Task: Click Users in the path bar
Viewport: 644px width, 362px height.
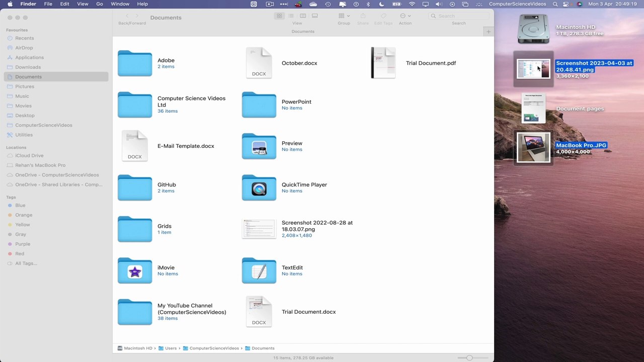Action: tap(168, 348)
